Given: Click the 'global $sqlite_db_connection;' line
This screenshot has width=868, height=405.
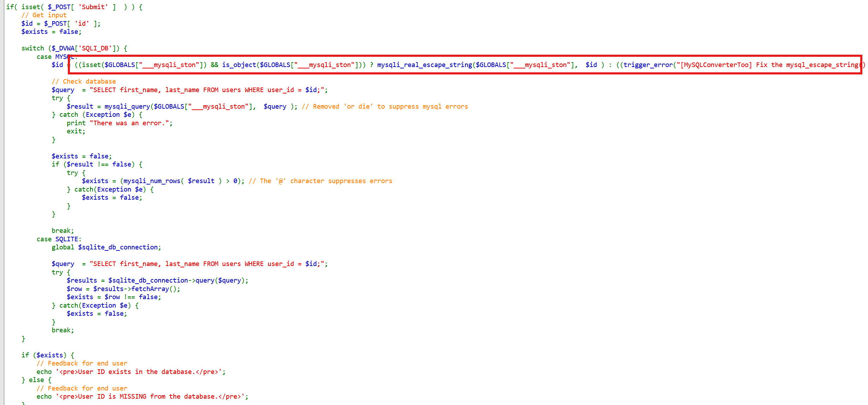Looking at the screenshot, I should coord(106,247).
